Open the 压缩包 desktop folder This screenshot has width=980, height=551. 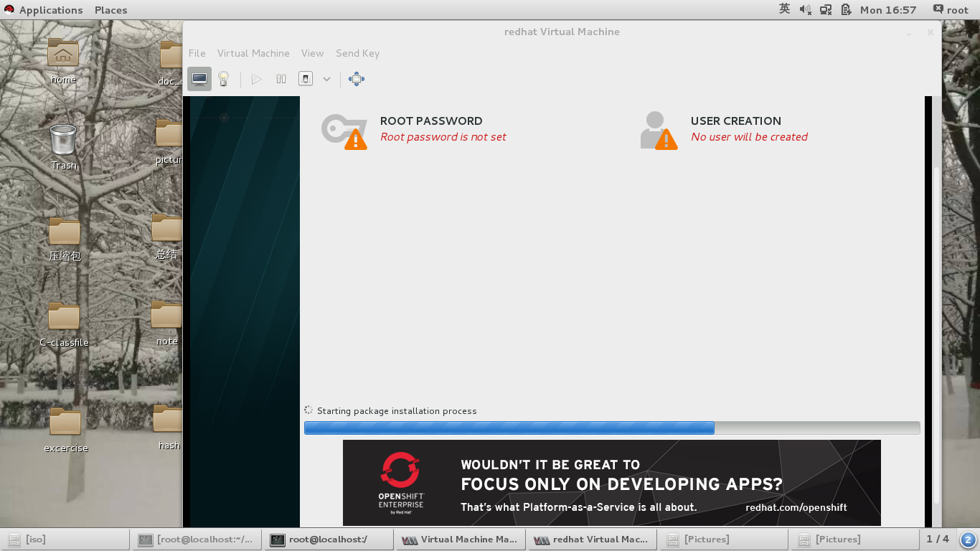(65, 240)
